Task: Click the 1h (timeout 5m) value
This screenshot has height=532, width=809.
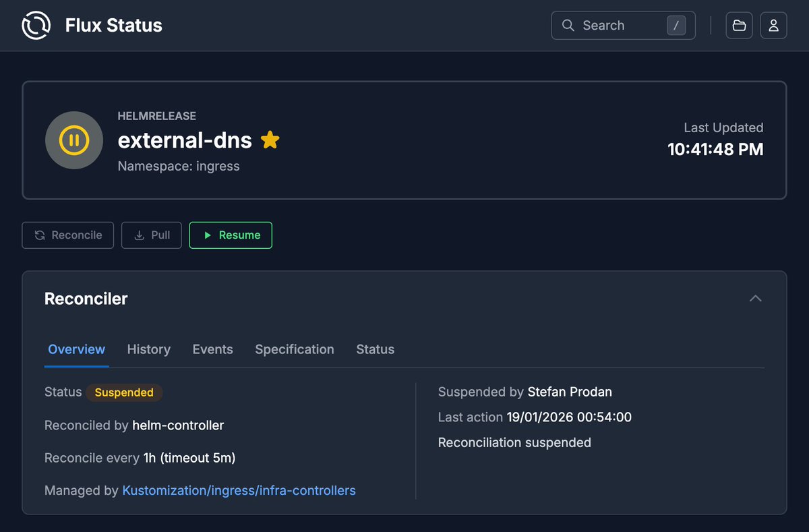Action: pyautogui.click(x=189, y=459)
